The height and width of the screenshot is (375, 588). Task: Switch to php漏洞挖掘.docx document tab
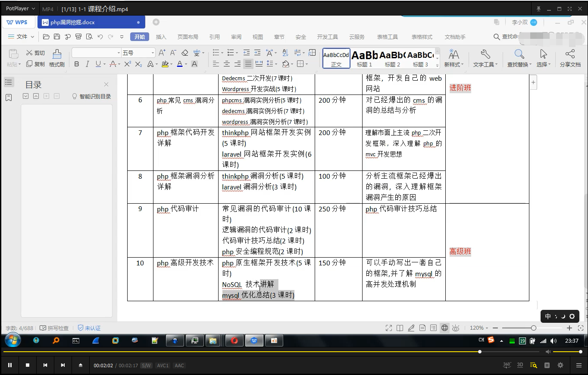[91, 22]
